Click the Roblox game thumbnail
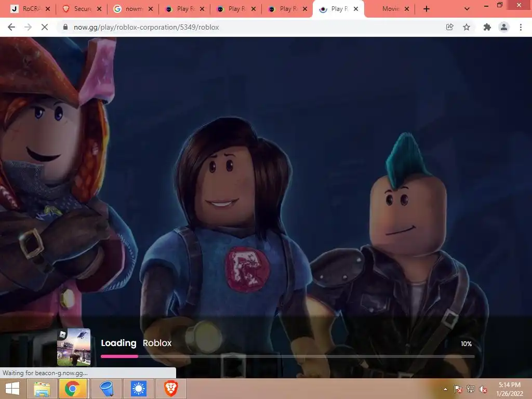532x399 pixels. pyautogui.click(x=74, y=347)
